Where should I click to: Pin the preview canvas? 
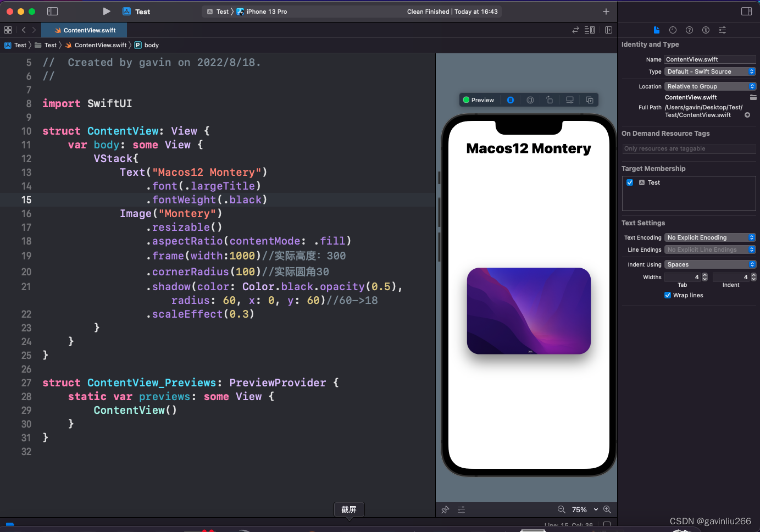[445, 509]
